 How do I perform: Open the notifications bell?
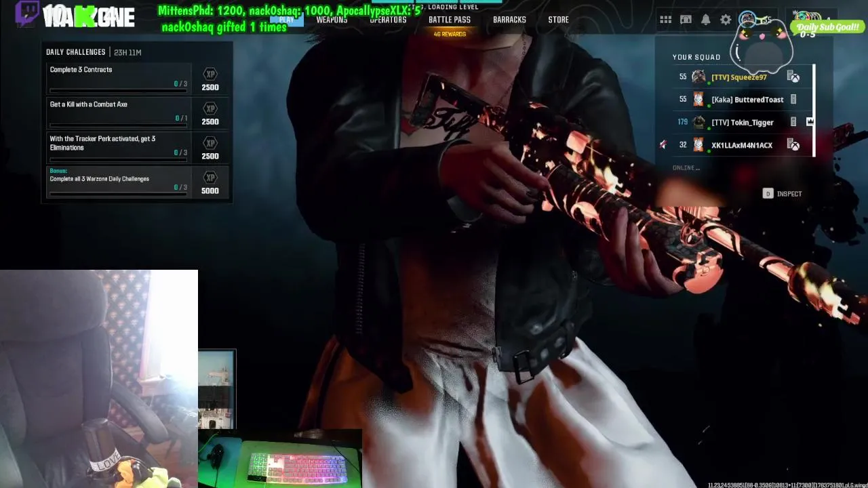pos(705,20)
